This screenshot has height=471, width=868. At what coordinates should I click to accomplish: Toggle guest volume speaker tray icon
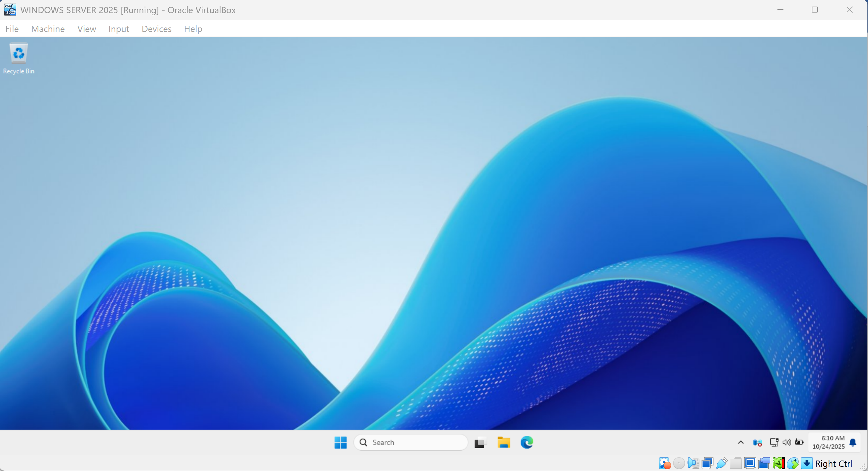[786, 442]
